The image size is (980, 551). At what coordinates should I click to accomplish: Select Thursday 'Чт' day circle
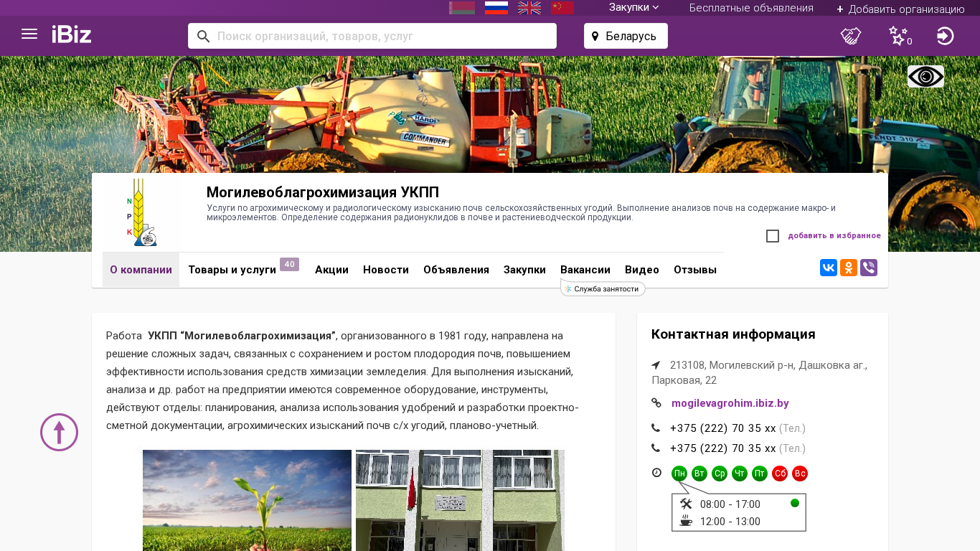point(740,474)
